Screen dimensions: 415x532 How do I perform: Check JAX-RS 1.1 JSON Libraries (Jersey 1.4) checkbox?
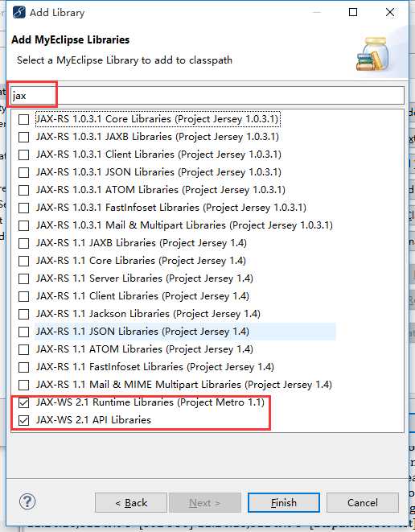(24, 332)
